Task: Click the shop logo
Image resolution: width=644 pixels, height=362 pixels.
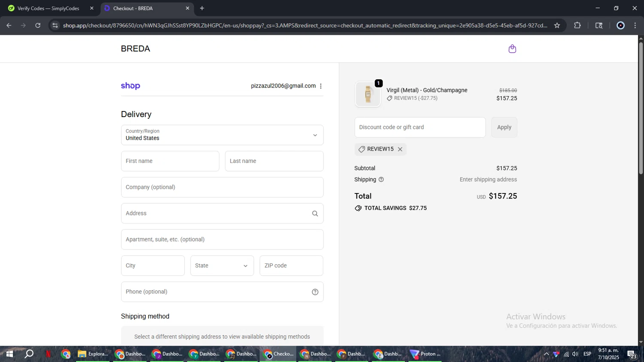Action: [x=131, y=86]
